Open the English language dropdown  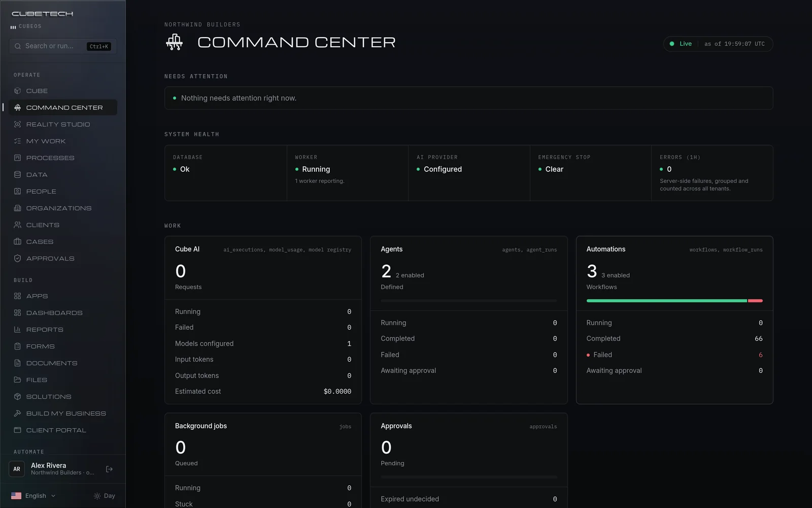tap(33, 496)
